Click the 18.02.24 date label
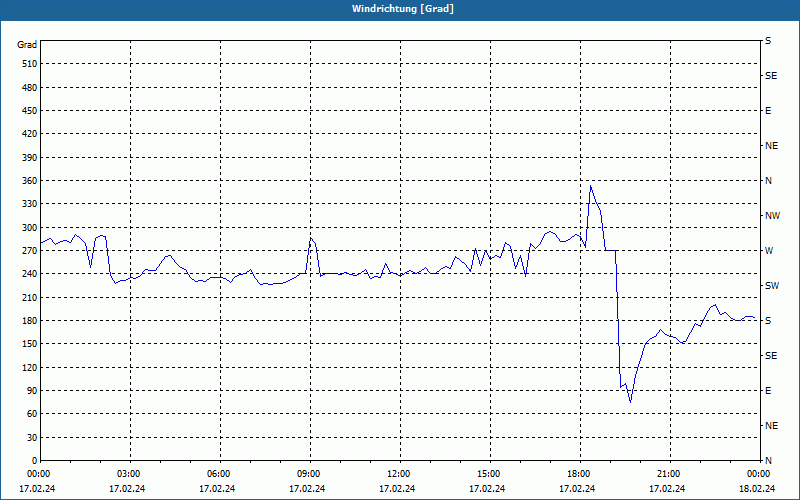Viewport: 800px width, 500px height. point(757,488)
